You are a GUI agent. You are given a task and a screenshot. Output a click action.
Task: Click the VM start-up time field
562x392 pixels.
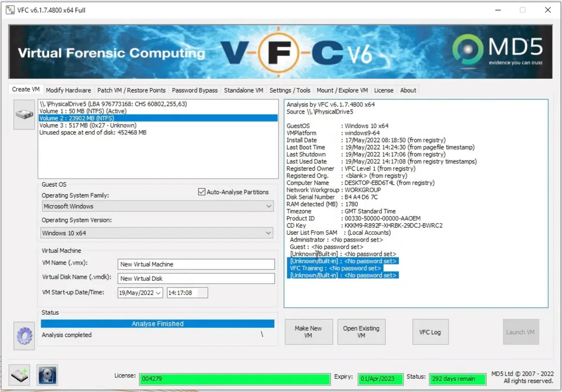point(187,293)
